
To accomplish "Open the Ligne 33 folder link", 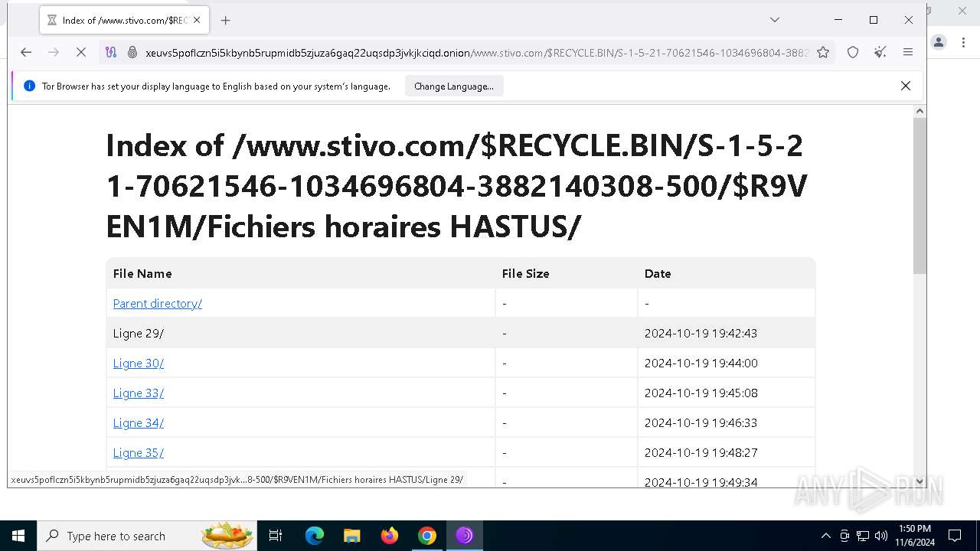I will click(139, 393).
